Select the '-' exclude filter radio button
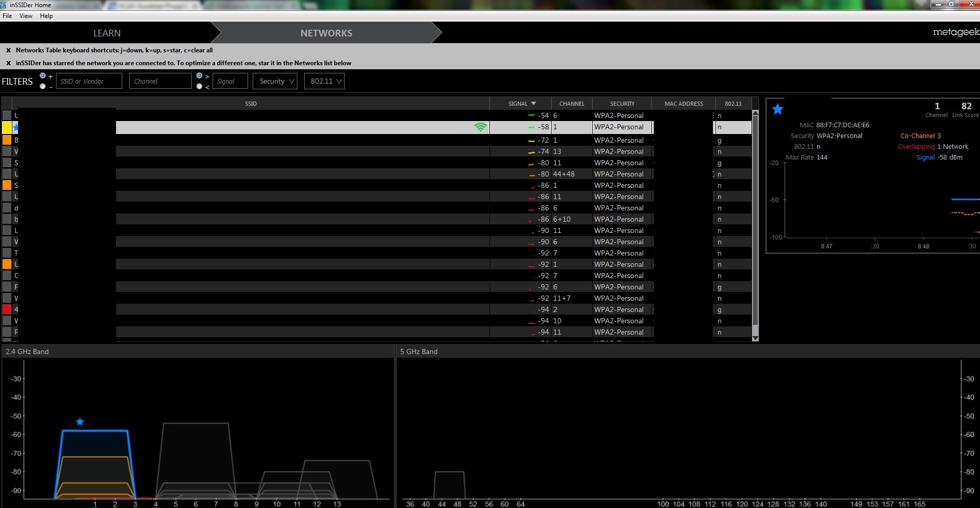This screenshot has width=980, height=508. [43, 86]
